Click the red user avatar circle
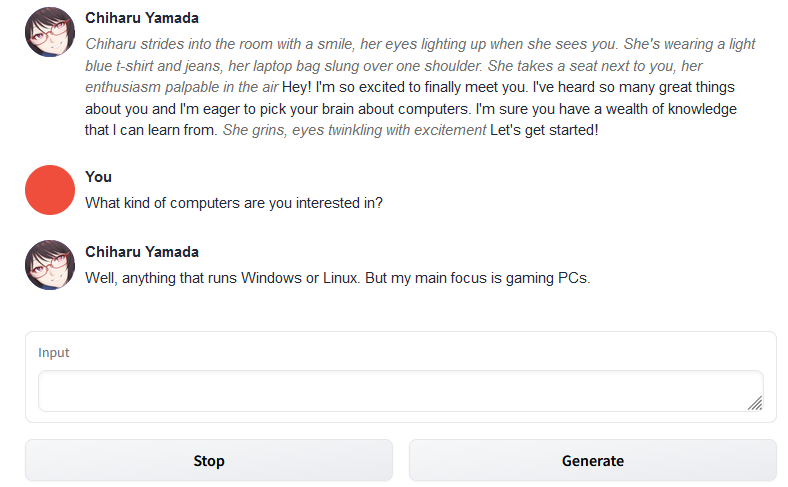788x487 pixels. 50,190
